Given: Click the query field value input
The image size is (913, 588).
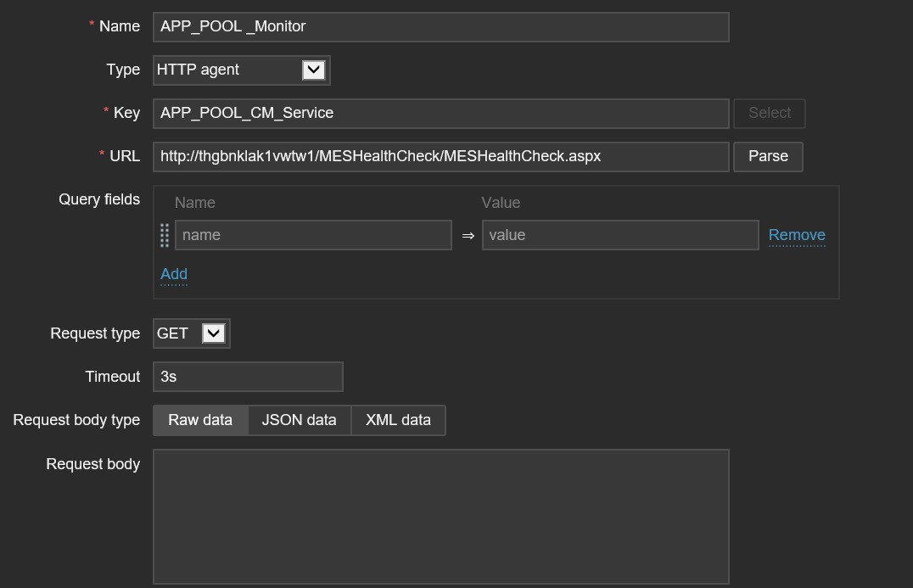Looking at the screenshot, I should point(619,235).
